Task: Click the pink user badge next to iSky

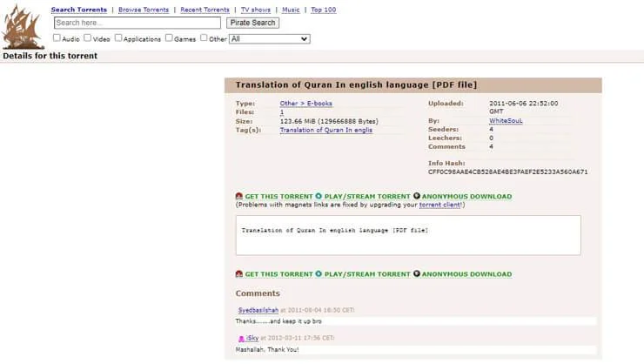Action: click(242, 339)
